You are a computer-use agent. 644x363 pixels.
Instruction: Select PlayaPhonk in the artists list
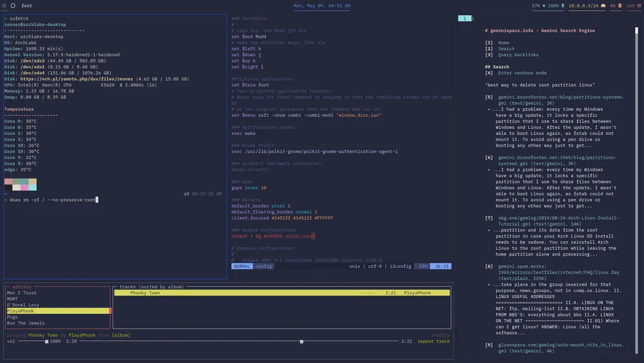click(x=22, y=310)
